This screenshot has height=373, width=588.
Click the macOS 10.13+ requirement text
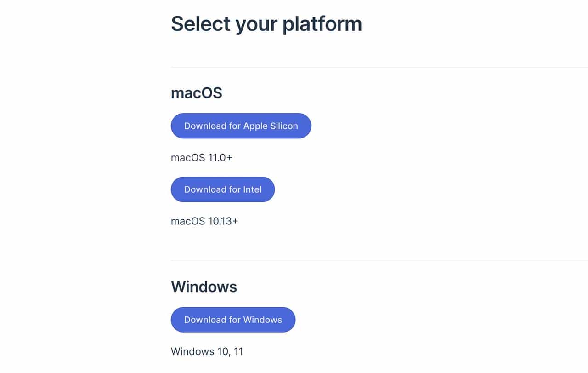pos(204,221)
